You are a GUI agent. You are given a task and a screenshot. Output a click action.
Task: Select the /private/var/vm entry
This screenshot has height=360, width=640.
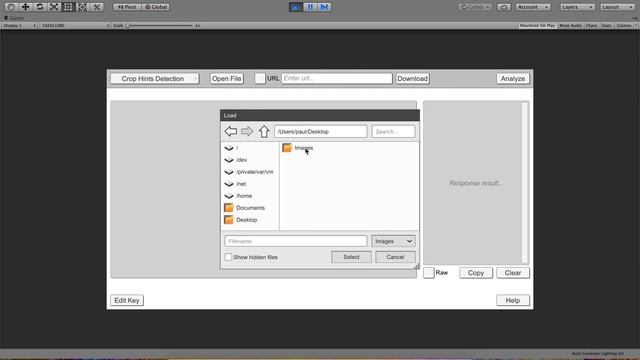tap(250, 172)
